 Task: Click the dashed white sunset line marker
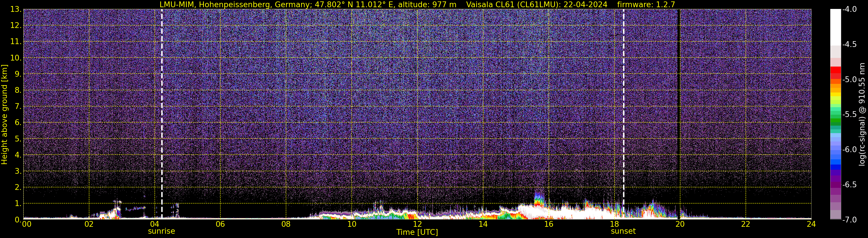coord(623,114)
